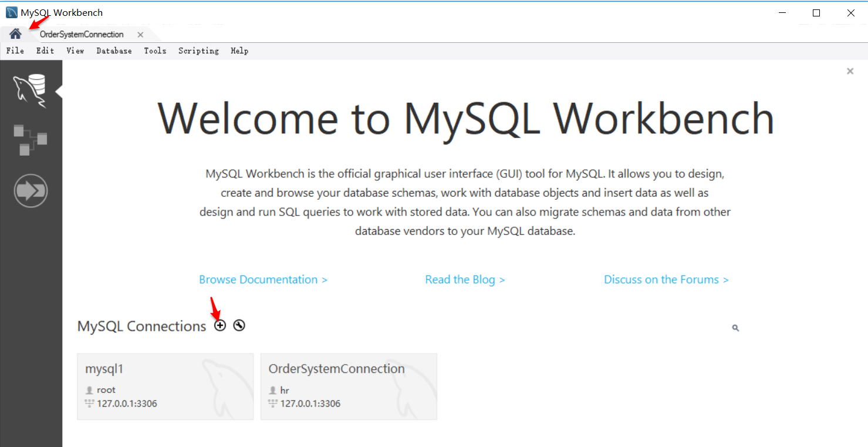
Task: Click OrderSystemConnection address 127.0.0.1:3306
Action: coord(310,404)
